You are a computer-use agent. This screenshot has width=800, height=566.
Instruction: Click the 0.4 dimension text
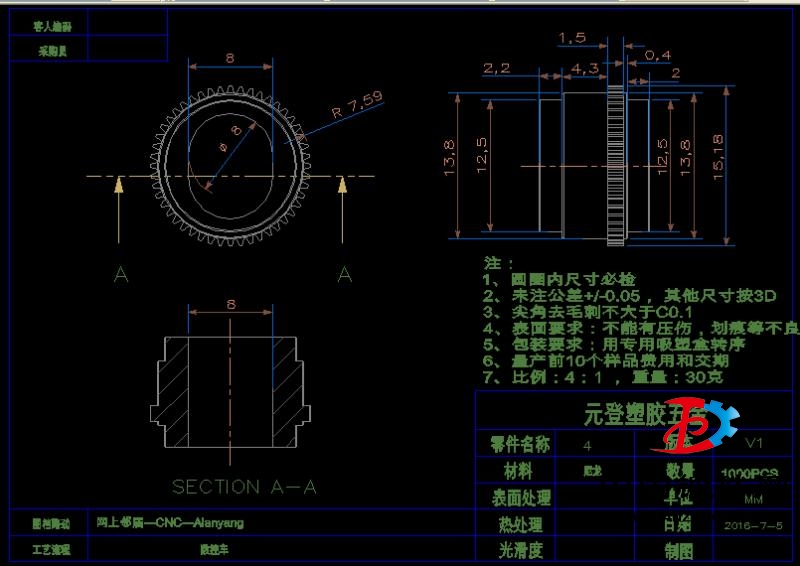[657, 54]
